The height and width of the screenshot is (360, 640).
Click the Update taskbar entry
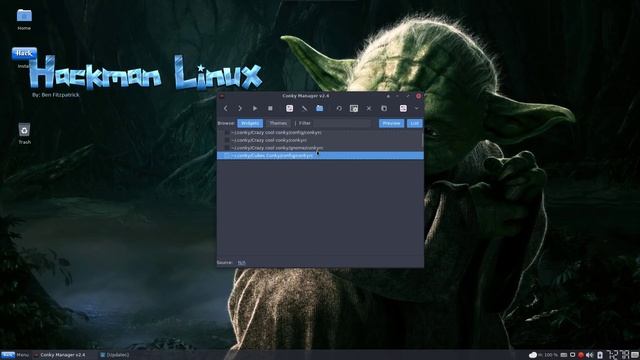point(115,355)
